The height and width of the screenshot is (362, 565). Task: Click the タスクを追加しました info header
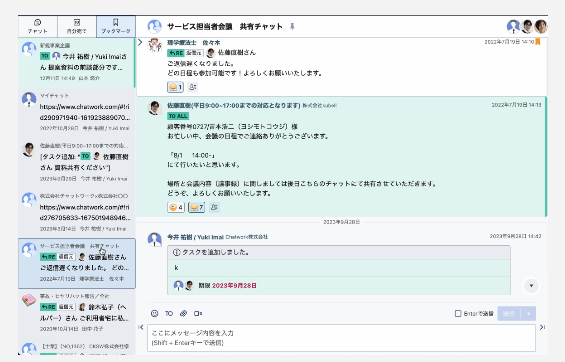[339, 252]
